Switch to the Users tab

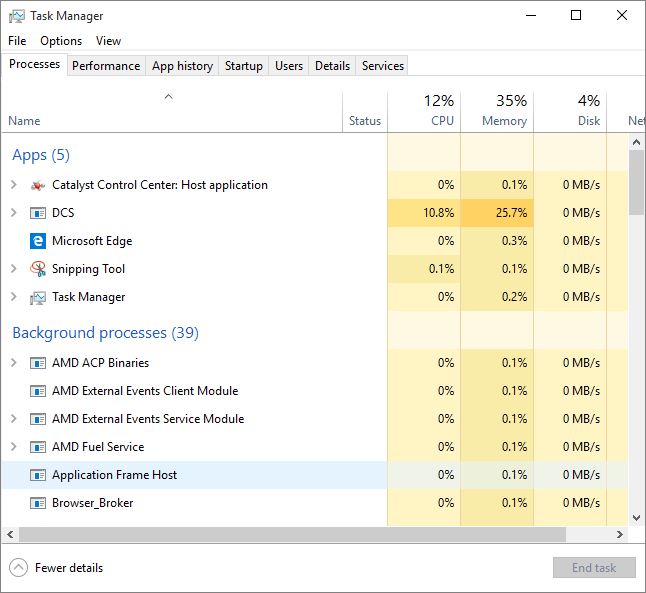point(289,66)
